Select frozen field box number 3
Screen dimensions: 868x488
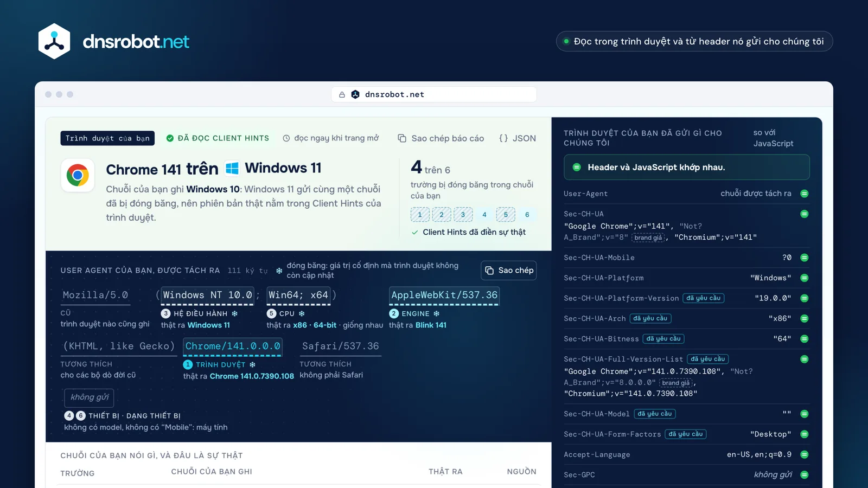(463, 215)
